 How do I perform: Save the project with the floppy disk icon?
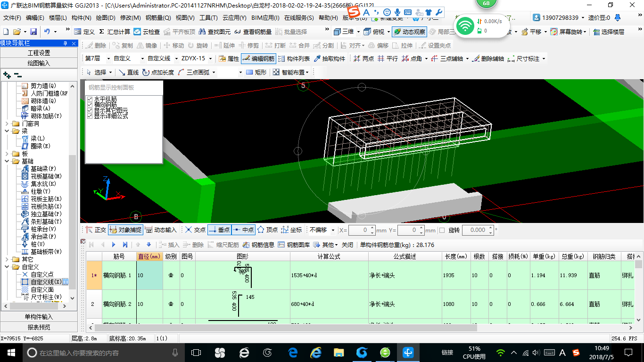[x=33, y=32]
